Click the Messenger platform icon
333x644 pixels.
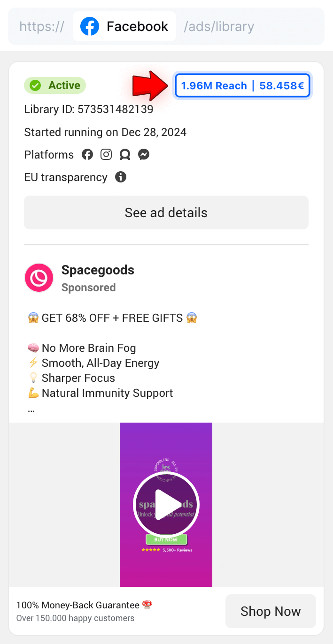(144, 155)
